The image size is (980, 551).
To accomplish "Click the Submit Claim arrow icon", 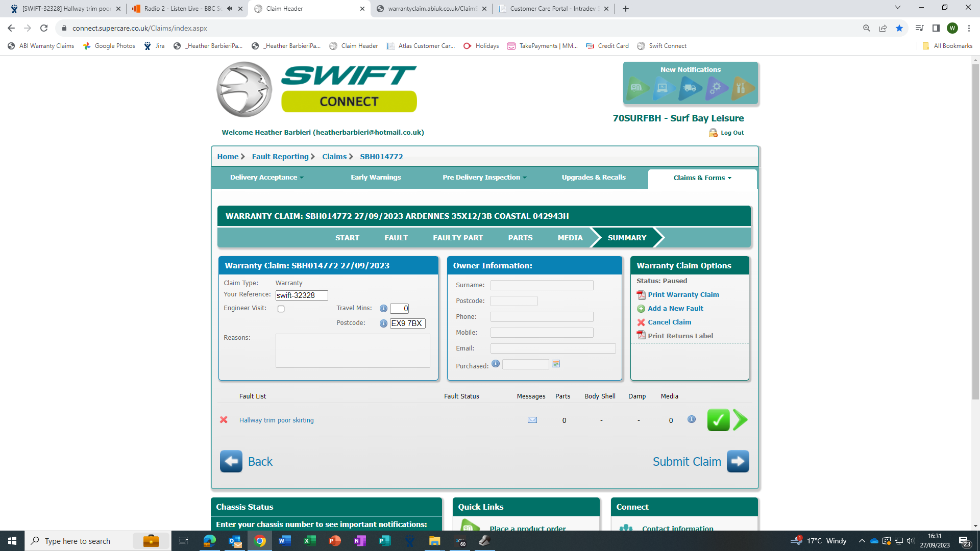I will [x=738, y=461].
